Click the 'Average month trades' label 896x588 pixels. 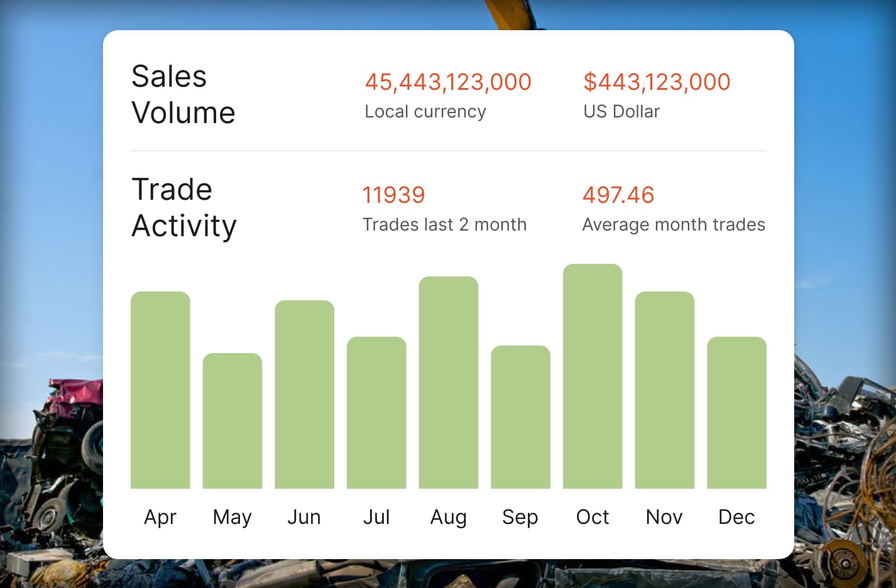click(674, 224)
